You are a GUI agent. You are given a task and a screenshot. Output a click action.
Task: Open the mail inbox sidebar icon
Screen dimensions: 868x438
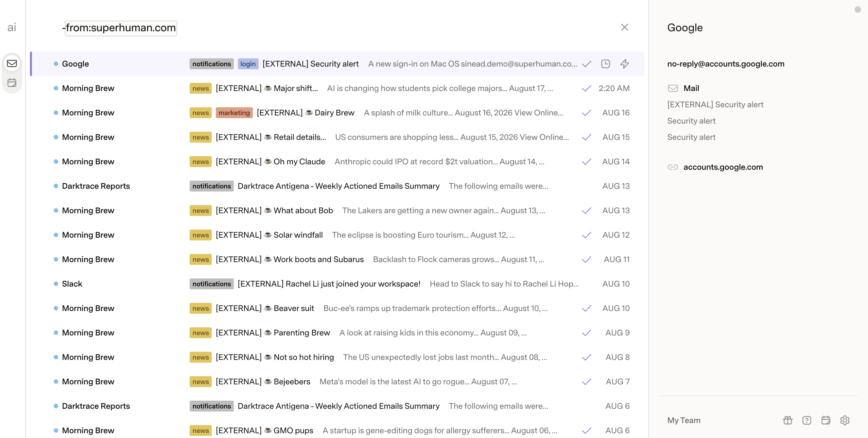(12, 63)
